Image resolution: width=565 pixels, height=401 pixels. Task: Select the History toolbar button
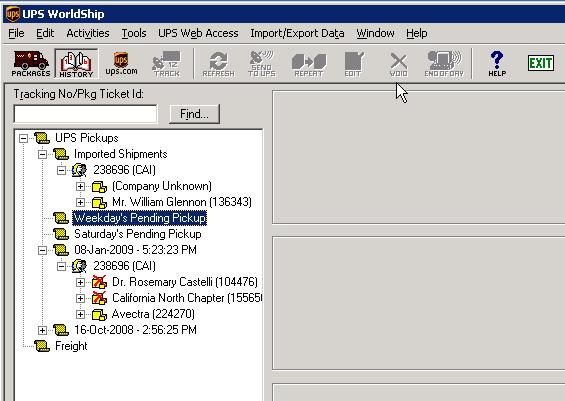76,64
